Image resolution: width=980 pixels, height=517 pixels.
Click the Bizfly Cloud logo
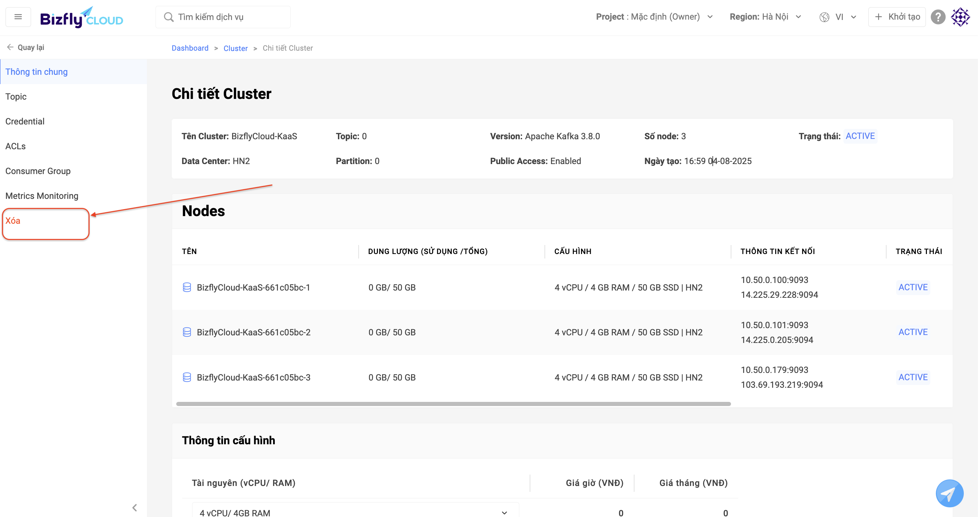pyautogui.click(x=81, y=17)
